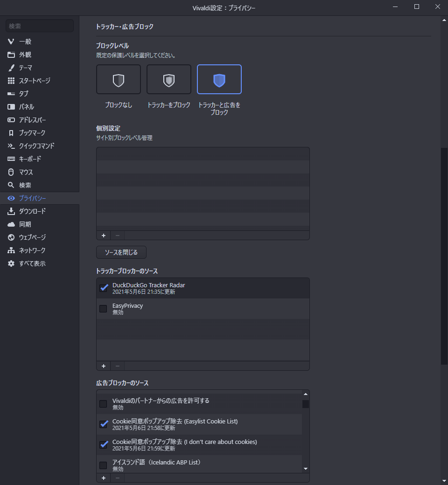Click the キーボード sidebar icon
The height and width of the screenshot is (485, 448).
point(11,159)
